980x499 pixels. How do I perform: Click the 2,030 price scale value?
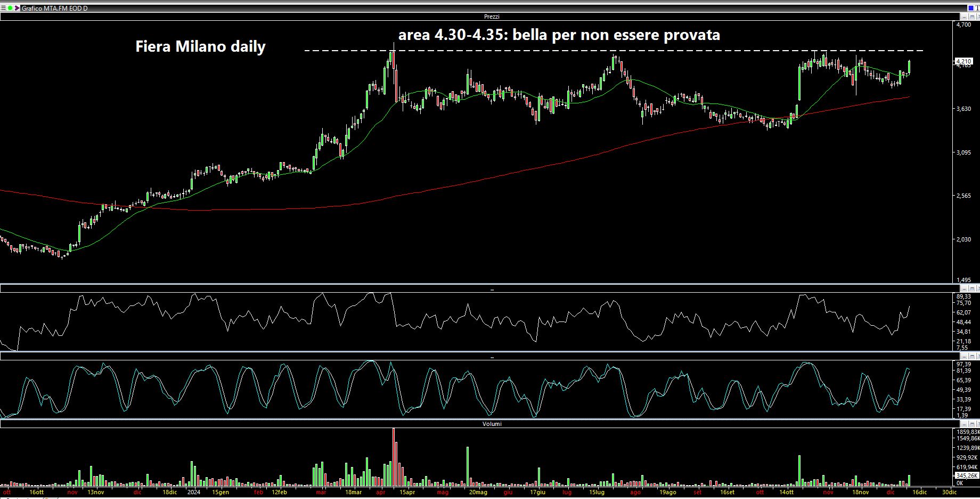[x=964, y=239]
